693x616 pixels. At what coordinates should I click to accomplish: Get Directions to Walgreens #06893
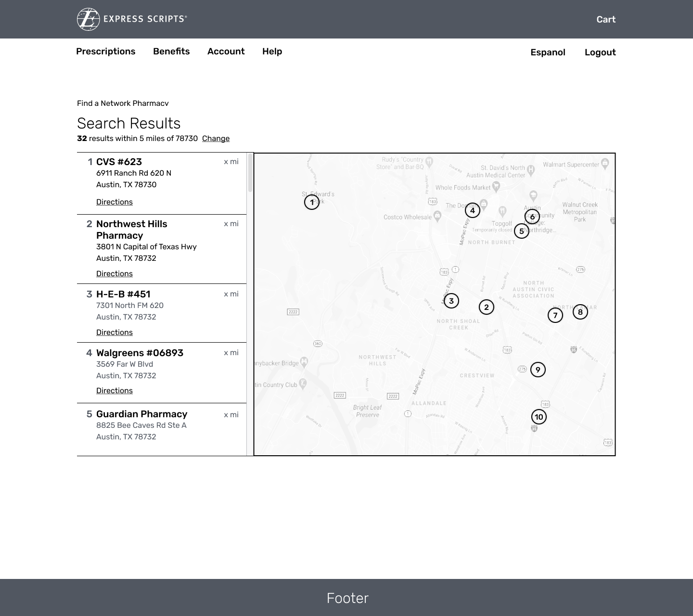(115, 391)
